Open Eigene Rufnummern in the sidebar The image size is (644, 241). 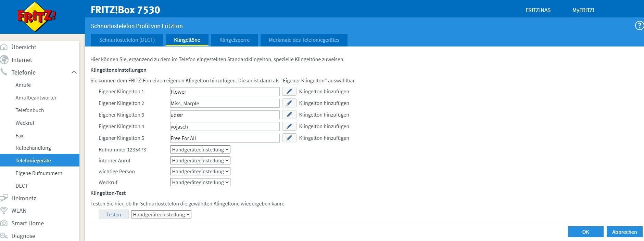click(39, 173)
